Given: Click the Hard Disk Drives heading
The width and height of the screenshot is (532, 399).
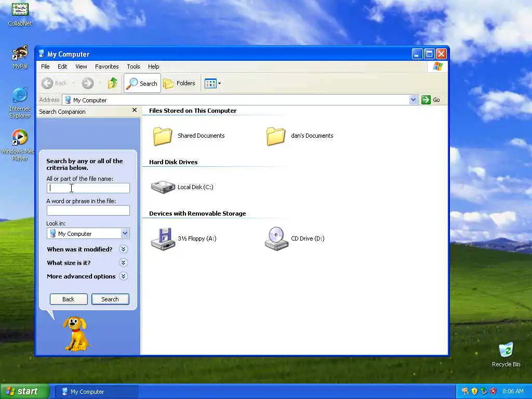Looking at the screenshot, I should [174, 162].
